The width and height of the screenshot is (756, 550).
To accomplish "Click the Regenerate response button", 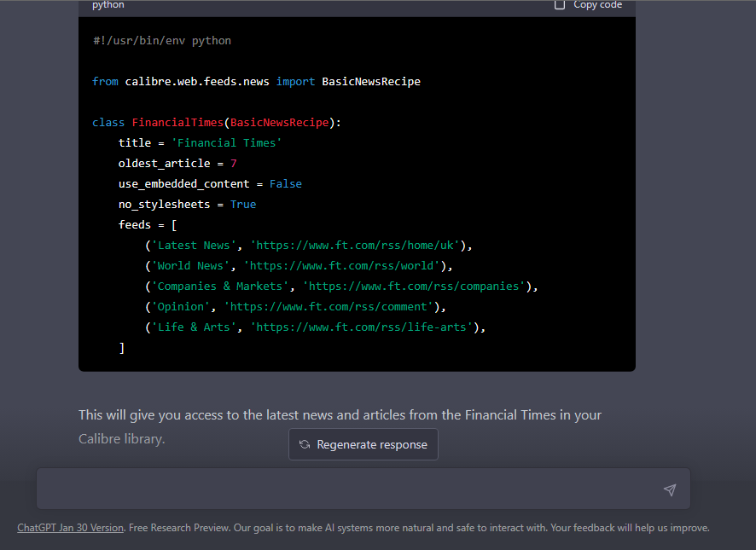I will pos(363,444).
